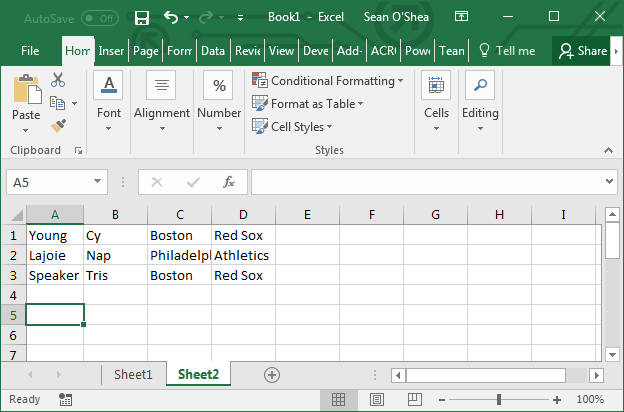Click the Share button
624x412 pixels.
click(x=583, y=51)
